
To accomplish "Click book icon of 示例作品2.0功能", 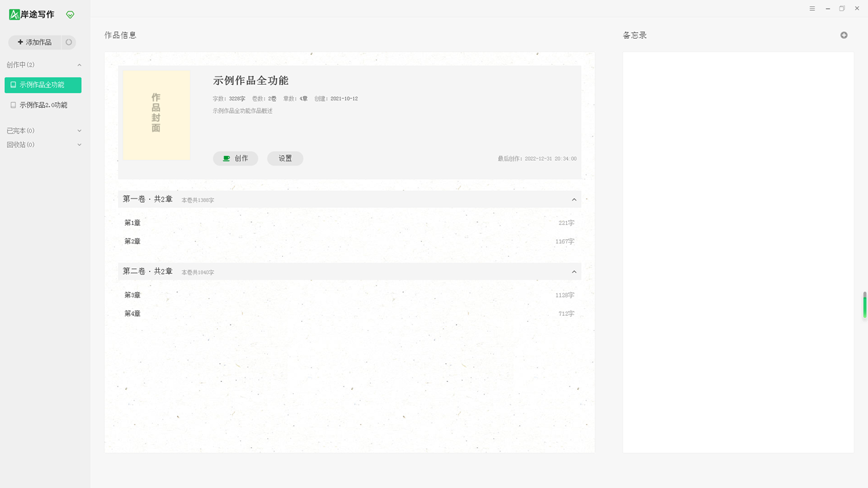I will coord(13,105).
